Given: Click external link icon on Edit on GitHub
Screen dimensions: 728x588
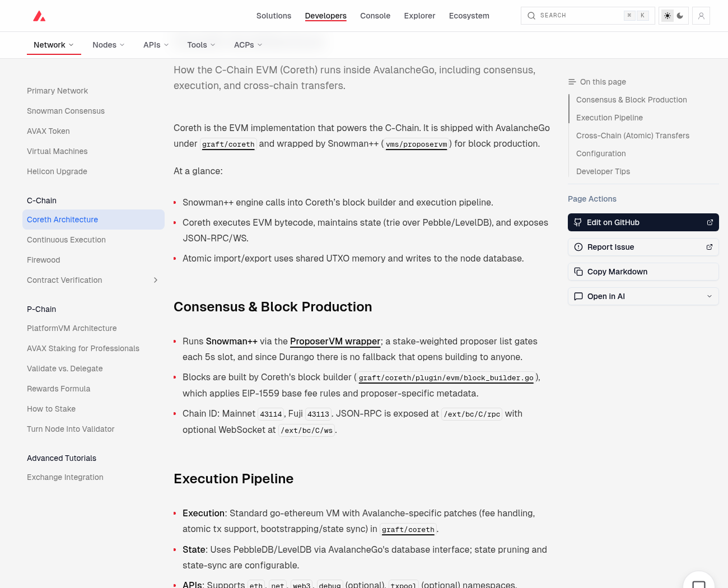Looking at the screenshot, I should click(x=710, y=222).
